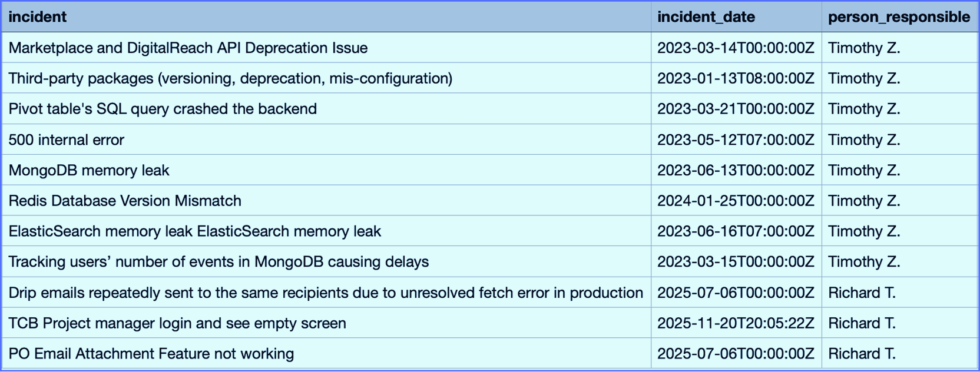Click the person_responsible column header
This screenshot has height=372, width=980.
click(x=898, y=17)
